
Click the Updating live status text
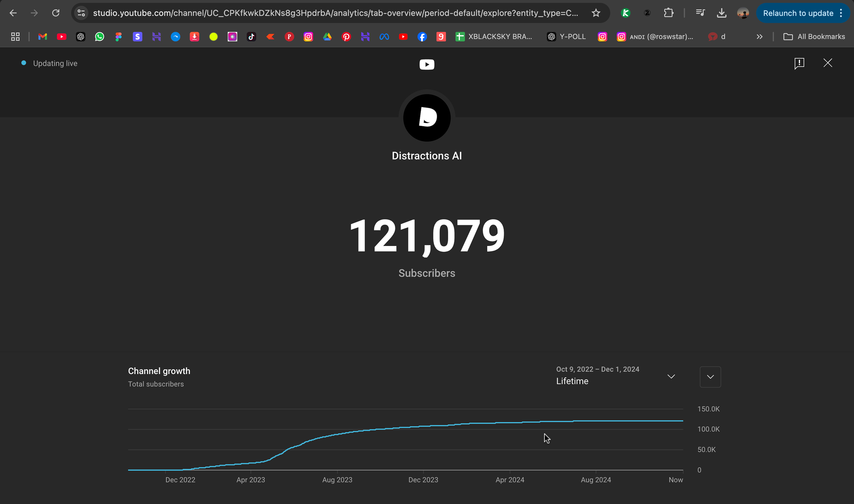(55, 64)
